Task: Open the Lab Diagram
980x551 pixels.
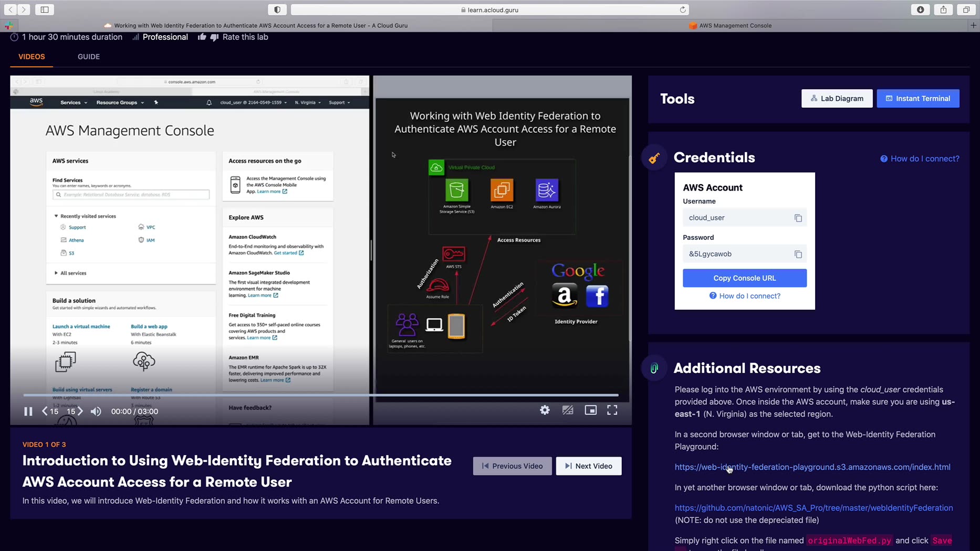Action: coord(837,98)
